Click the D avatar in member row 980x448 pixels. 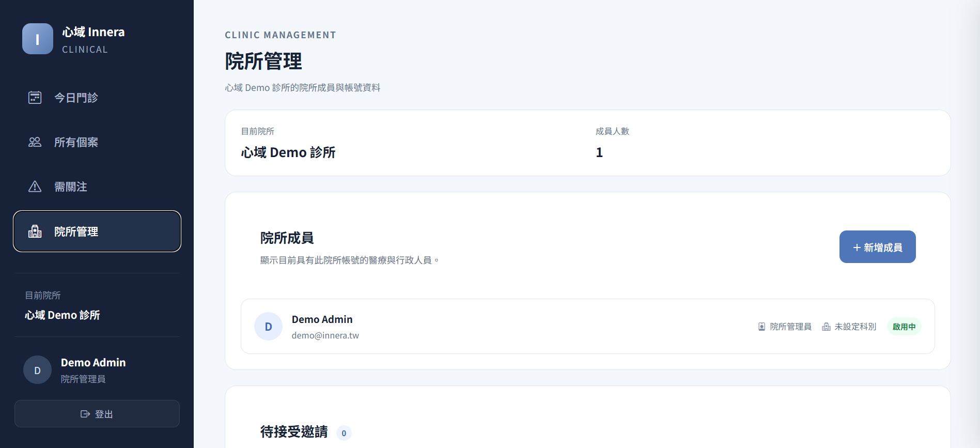[x=269, y=327]
